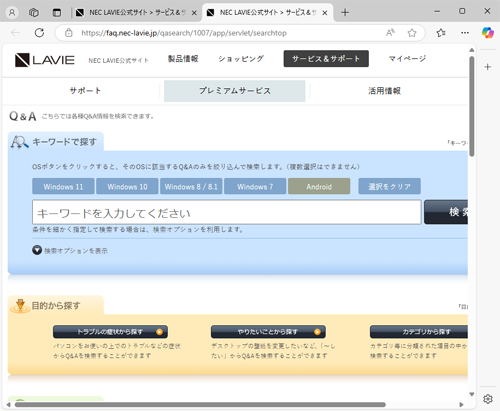Click the horizontal page scrollbar thumb

[200, 405]
